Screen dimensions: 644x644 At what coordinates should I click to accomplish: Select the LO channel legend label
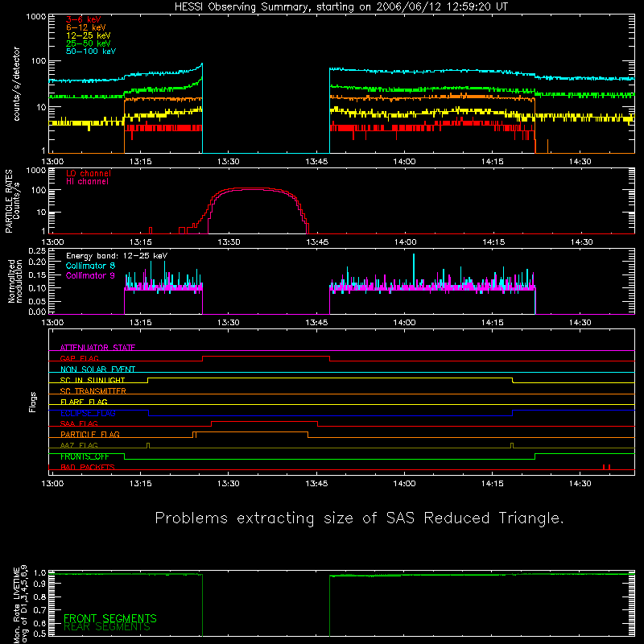(89, 173)
